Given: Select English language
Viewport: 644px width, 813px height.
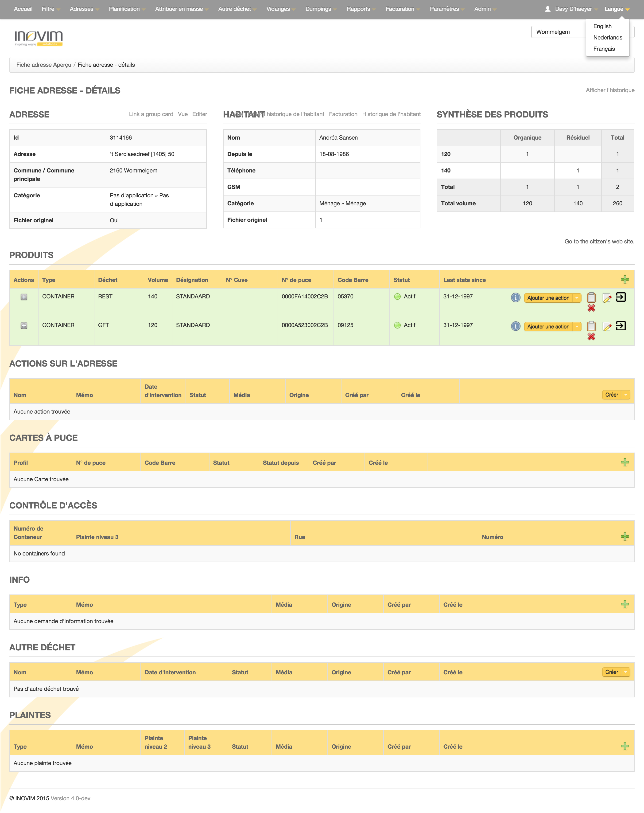Looking at the screenshot, I should tap(602, 26).
